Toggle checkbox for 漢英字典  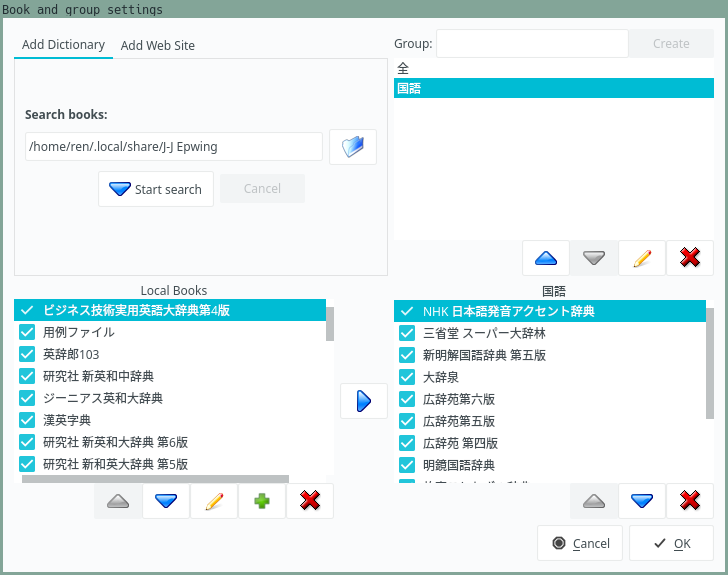click(x=27, y=420)
